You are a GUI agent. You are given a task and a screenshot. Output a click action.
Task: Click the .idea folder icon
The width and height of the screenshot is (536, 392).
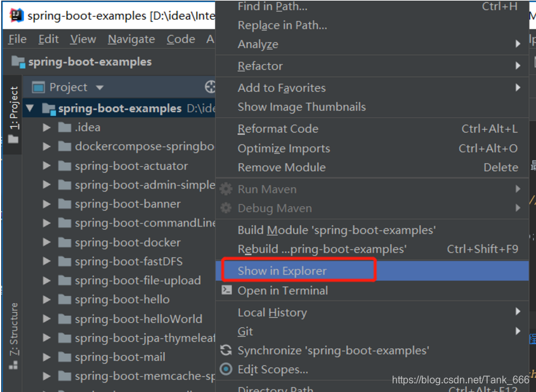pyautogui.click(x=65, y=127)
